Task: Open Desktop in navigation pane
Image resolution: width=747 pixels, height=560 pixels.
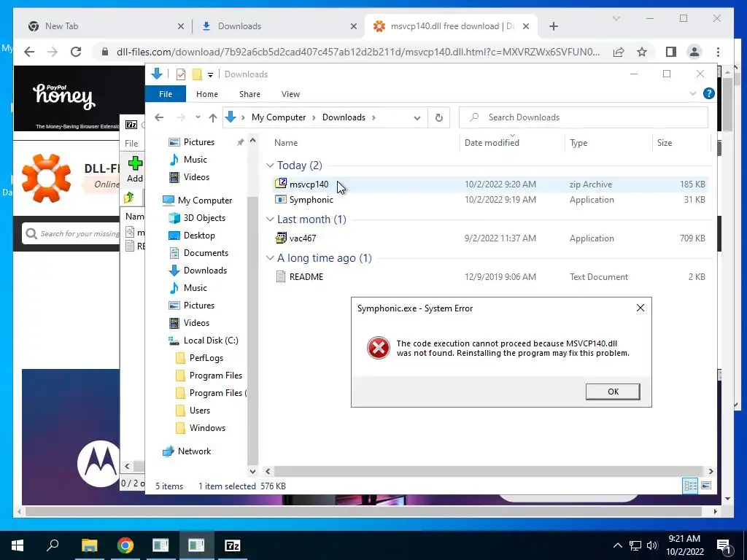Action: coord(199,236)
